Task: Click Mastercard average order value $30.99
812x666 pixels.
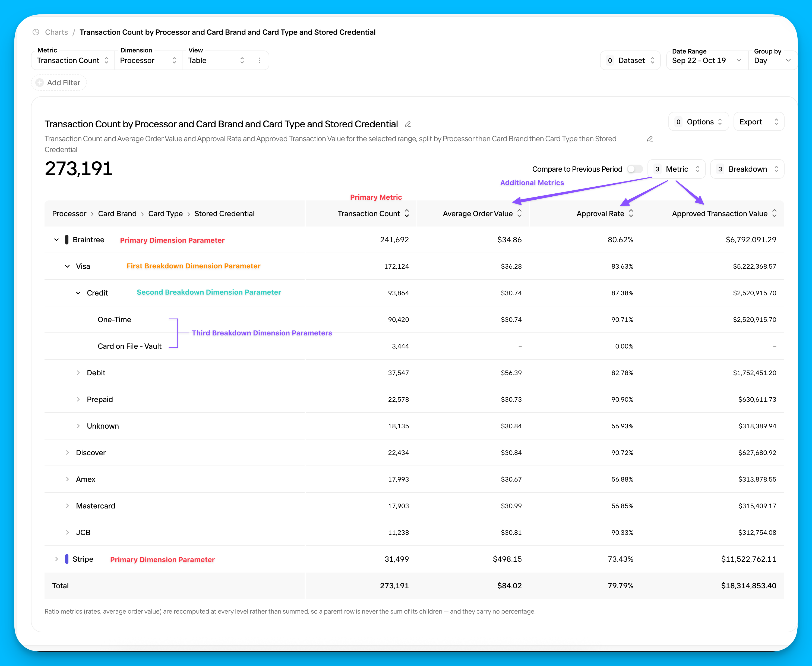Action: [511, 506]
